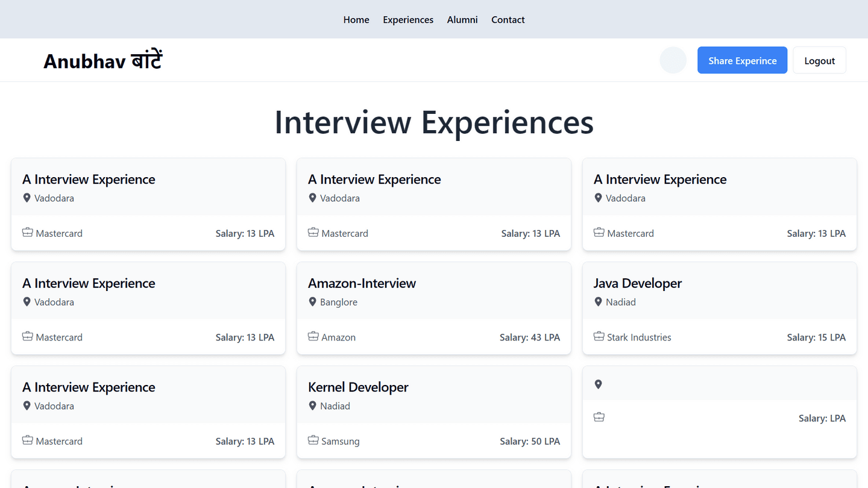Navigate to the Alumni page

pyautogui.click(x=462, y=20)
